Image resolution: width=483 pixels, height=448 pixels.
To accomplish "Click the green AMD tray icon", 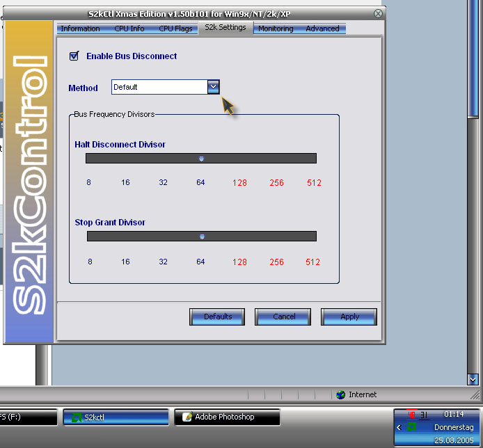I will (411, 427).
